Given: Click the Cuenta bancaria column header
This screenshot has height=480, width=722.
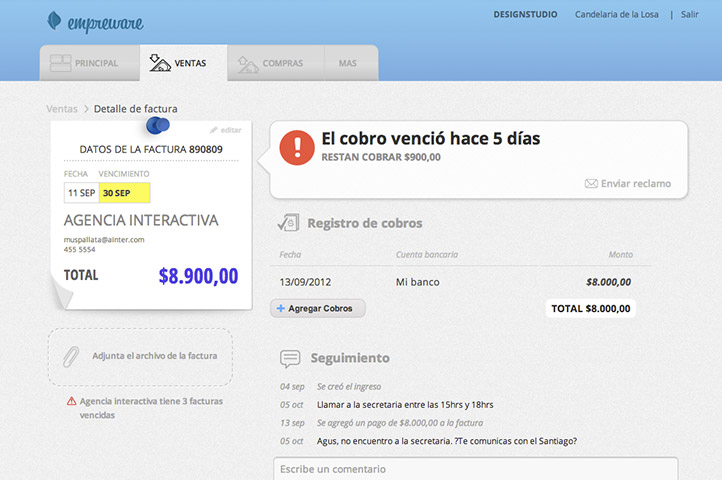Looking at the screenshot, I should coord(427,254).
